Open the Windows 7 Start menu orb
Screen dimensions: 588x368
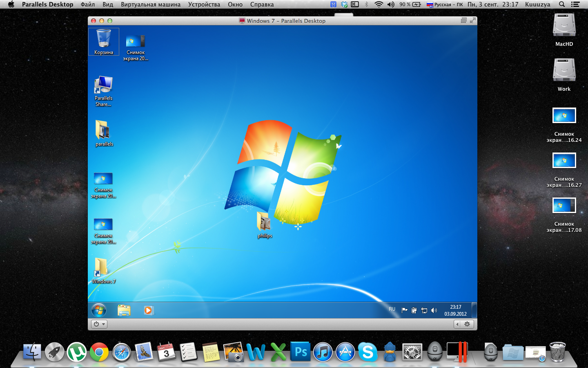(x=99, y=310)
